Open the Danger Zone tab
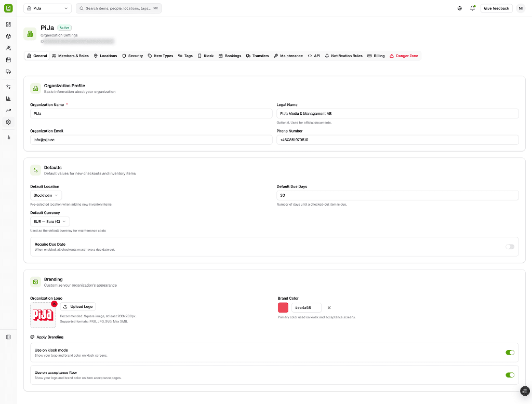Image resolution: width=532 pixels, height=404 pixels. point(404,56)
